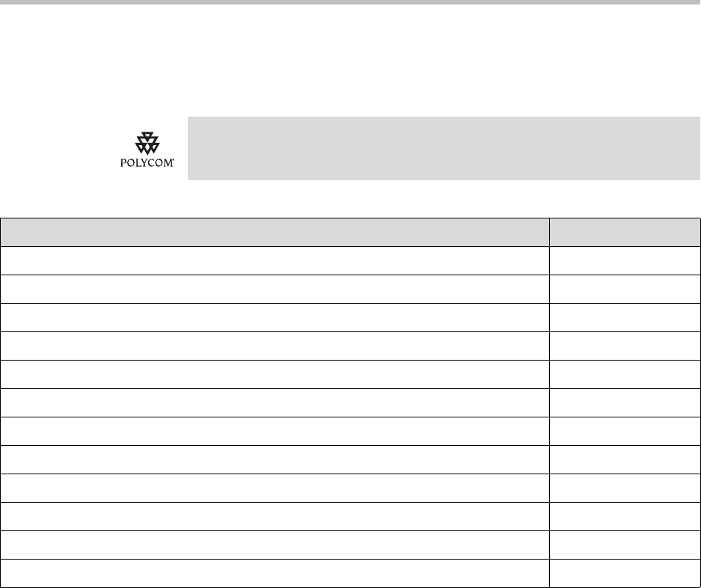This screenshot has height=588, width=701.
Task: Click the eleventh body row's narrow right cell
Action: (625, 545)
